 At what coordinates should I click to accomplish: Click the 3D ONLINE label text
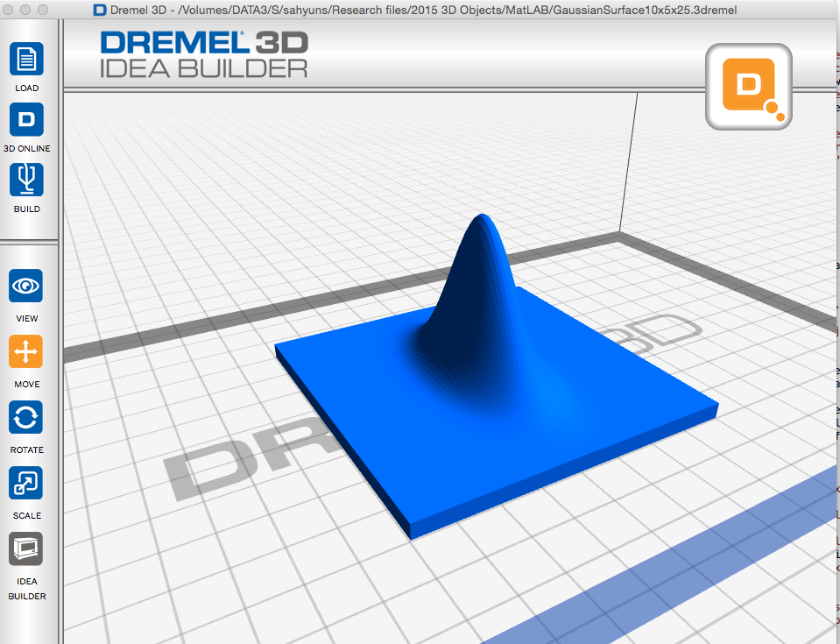point(27,148)
